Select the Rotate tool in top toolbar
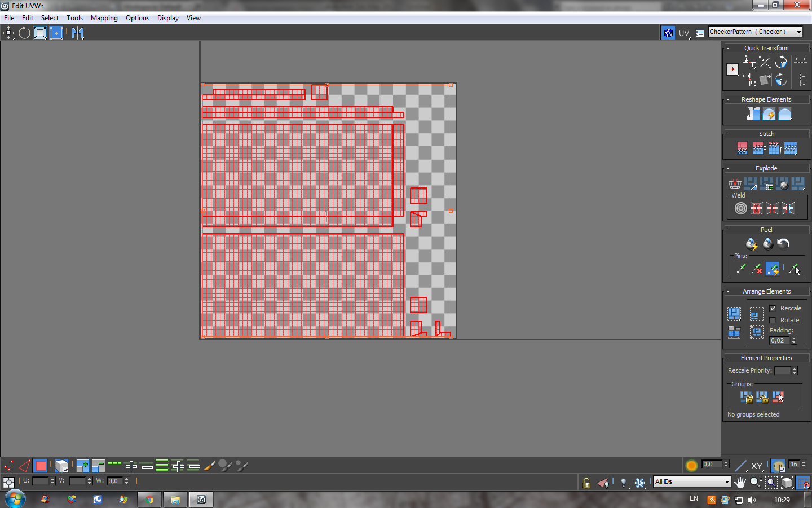 24,33
